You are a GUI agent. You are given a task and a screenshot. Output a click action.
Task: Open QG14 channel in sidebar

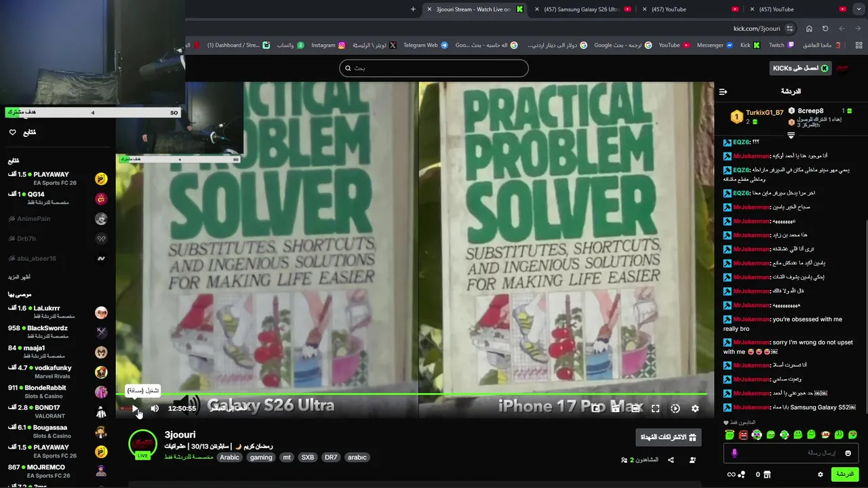coord(58,199)
